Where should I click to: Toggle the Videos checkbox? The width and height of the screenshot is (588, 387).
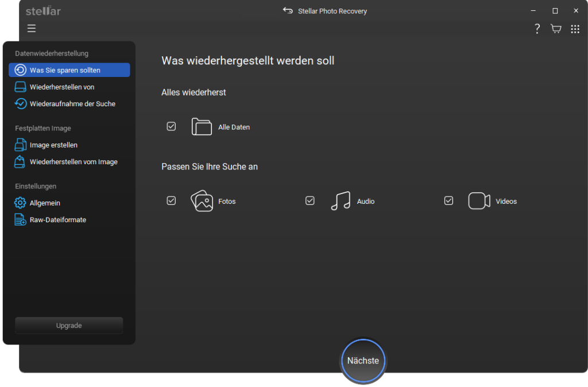(449, 200)
